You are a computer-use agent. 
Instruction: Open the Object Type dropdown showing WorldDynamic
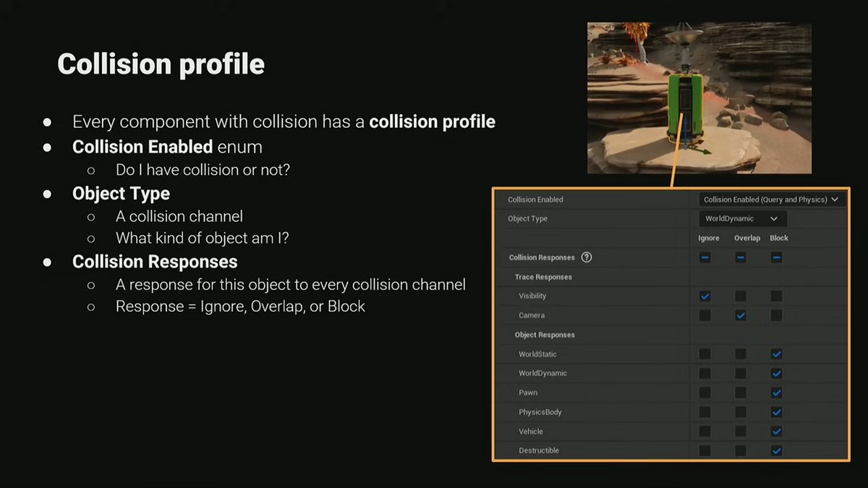coord(741,218)
